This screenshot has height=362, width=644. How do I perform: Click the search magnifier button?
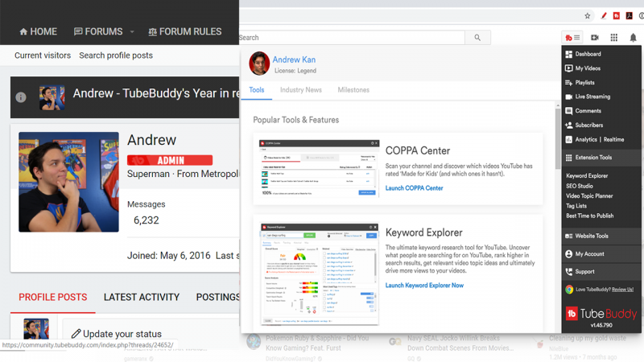tap(477, 38)
